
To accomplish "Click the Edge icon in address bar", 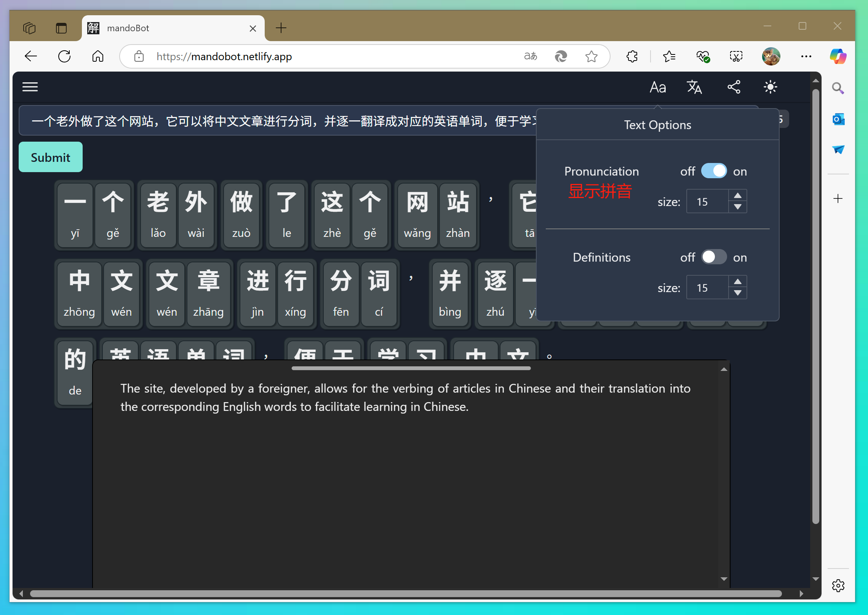I will [x=561, y=56].
